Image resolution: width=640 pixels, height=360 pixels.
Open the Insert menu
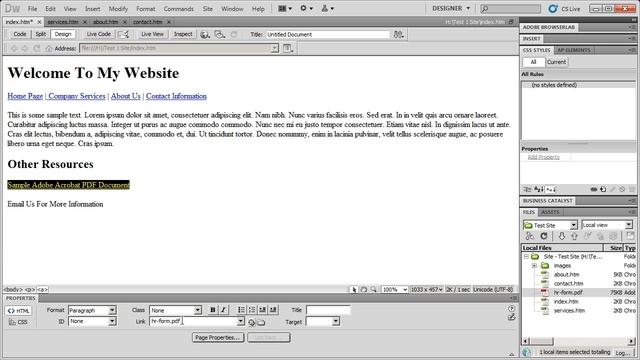click(93, 9)
